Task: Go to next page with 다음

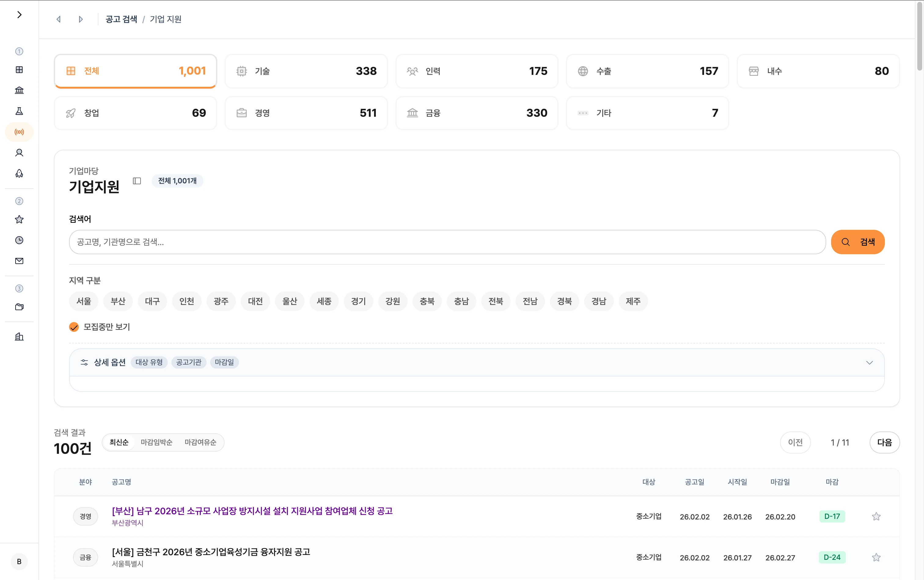Action: (884, 442)
